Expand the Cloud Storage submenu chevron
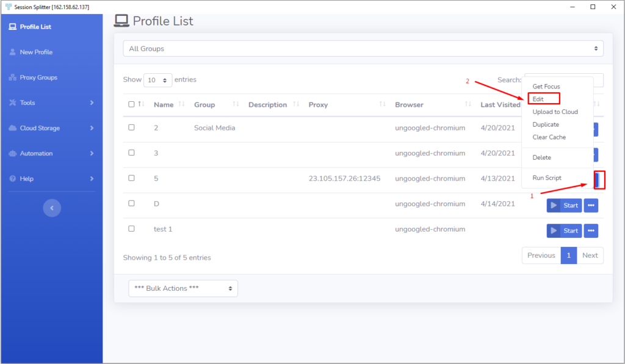This screenshot has width=625, height=364. (92, 128)
